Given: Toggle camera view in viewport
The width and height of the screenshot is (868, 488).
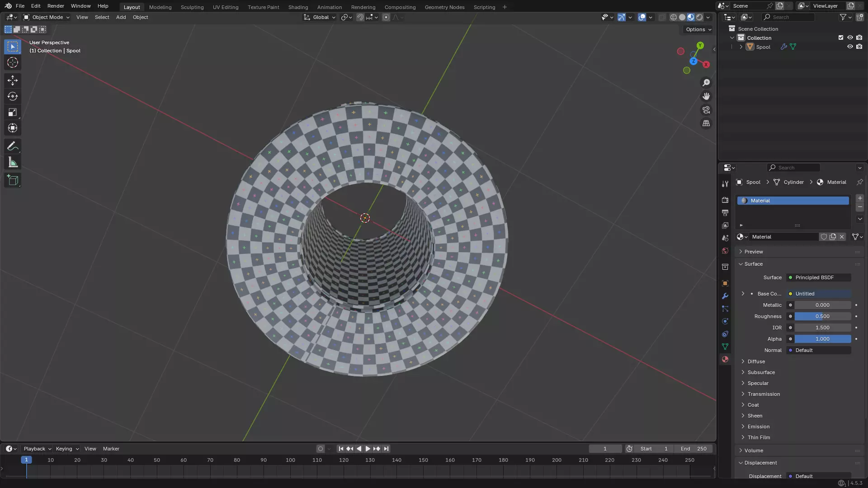Looking at the screenshot, I should pos(706,110).
